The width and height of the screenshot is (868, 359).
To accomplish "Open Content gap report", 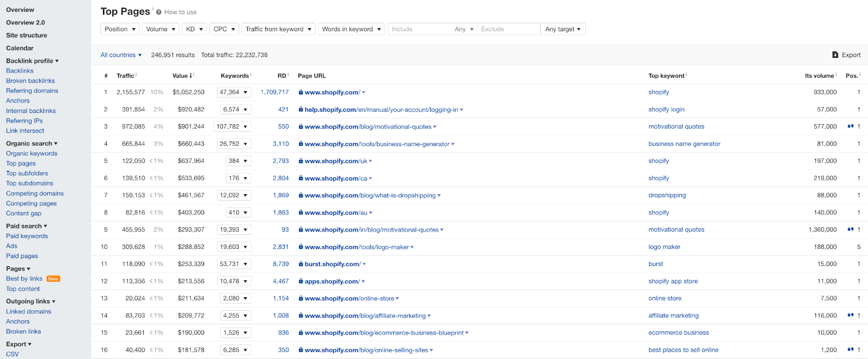I will [23, 213].
